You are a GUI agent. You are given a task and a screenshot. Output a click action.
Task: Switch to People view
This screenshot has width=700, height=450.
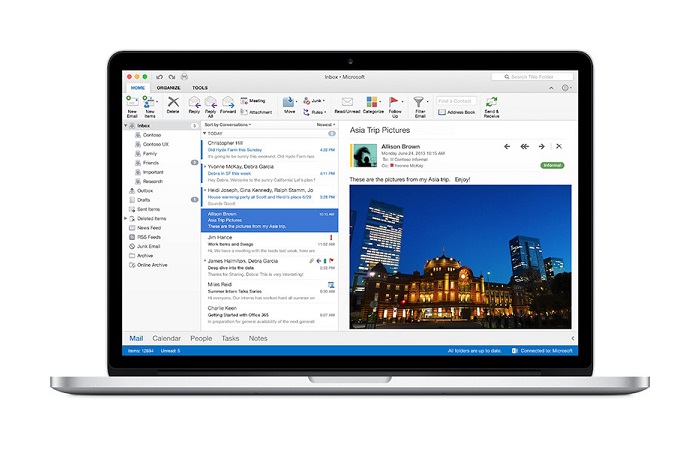coord(201,338)
